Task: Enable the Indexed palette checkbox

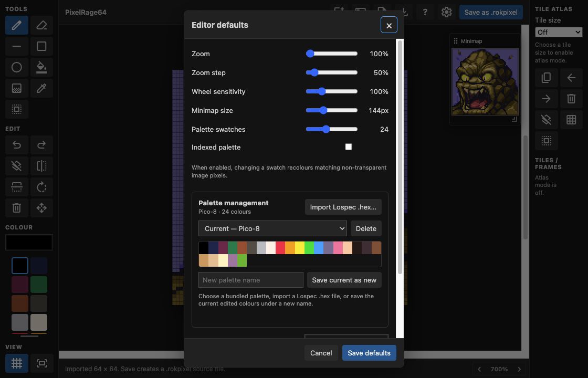Action: pyautogui.click(x=349, y=146)
